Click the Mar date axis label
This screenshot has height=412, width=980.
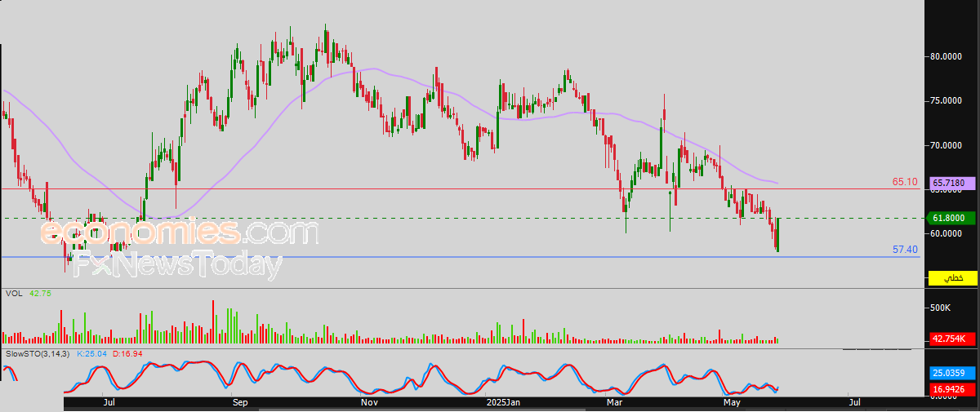tap(616, 403)
